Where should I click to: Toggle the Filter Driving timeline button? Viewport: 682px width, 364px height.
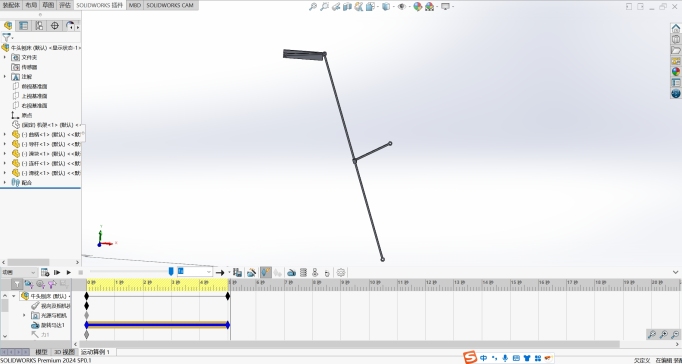[x=40, y=284]
